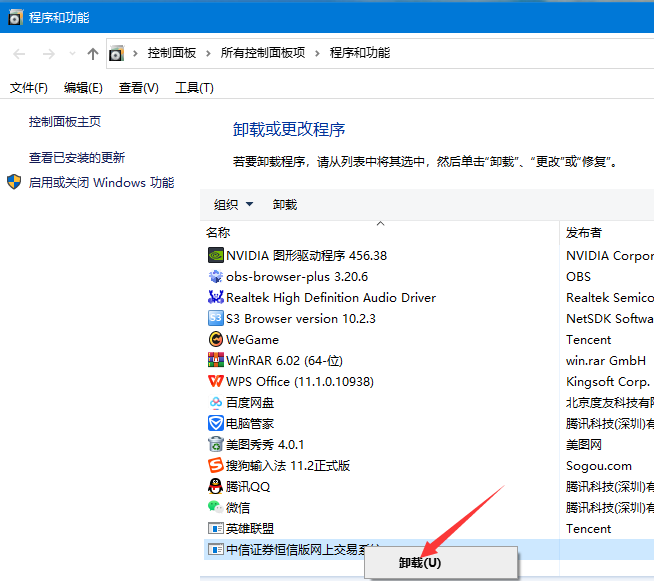Select the WeGame program name

tap(252, 340)
